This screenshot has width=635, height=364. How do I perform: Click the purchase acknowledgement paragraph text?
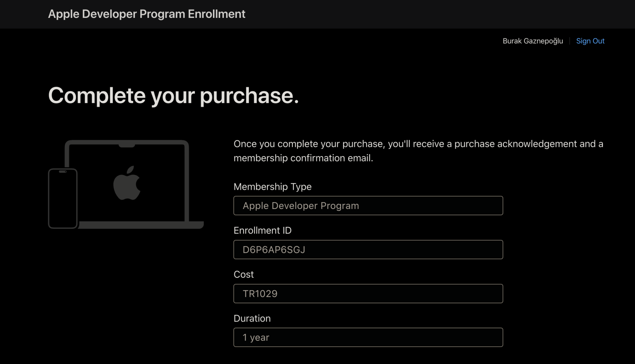[x=418, y=144]
